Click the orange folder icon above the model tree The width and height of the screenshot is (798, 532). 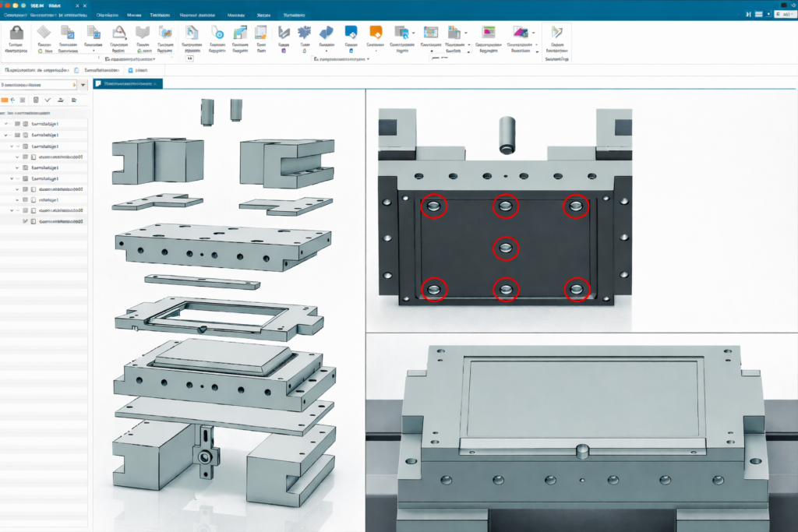[5, 100]
